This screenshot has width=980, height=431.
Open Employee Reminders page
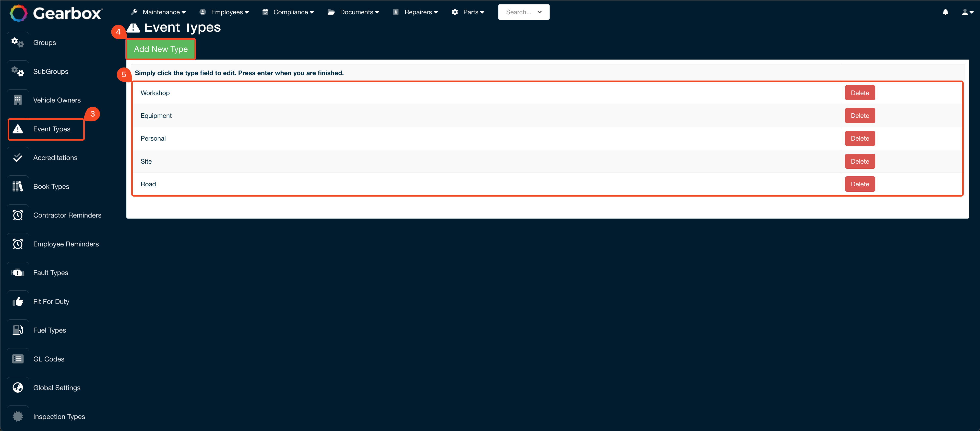[x=66, y=244]
